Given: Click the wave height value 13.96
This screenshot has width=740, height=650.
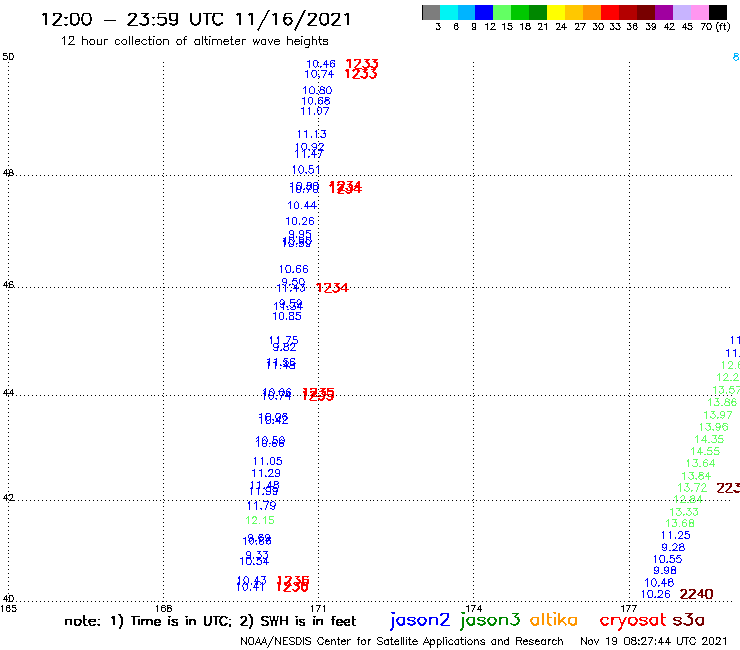Looking at the screenshot, I should pyautogui.click(x=714, y=427).
